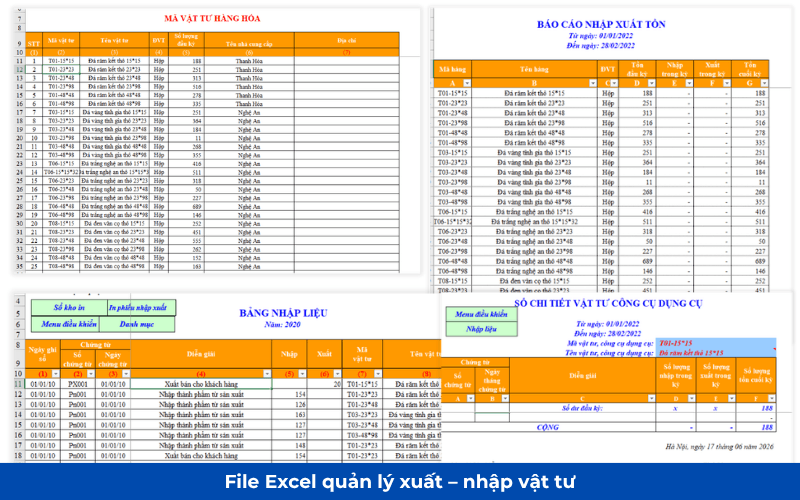Select red "Đá răm kết thô 15*15" name cell in Sổ chi tiết
The width and height of the screenshot is (800, 500).
[715, 353]
